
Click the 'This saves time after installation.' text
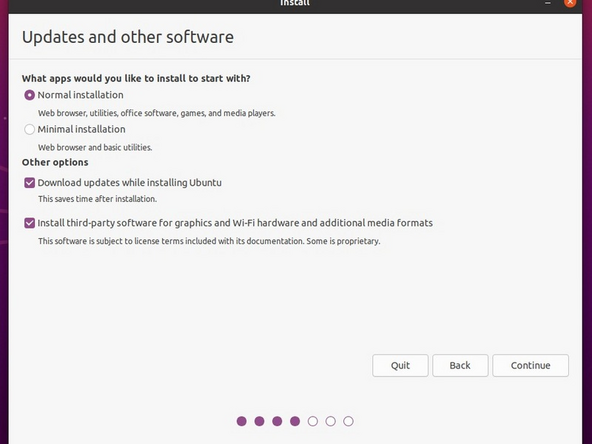point(97,199)
